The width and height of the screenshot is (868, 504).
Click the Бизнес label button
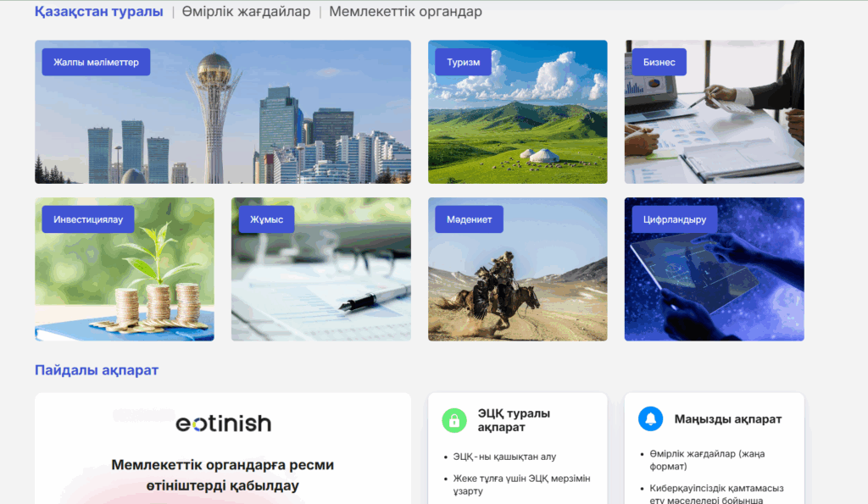[659, 62]
